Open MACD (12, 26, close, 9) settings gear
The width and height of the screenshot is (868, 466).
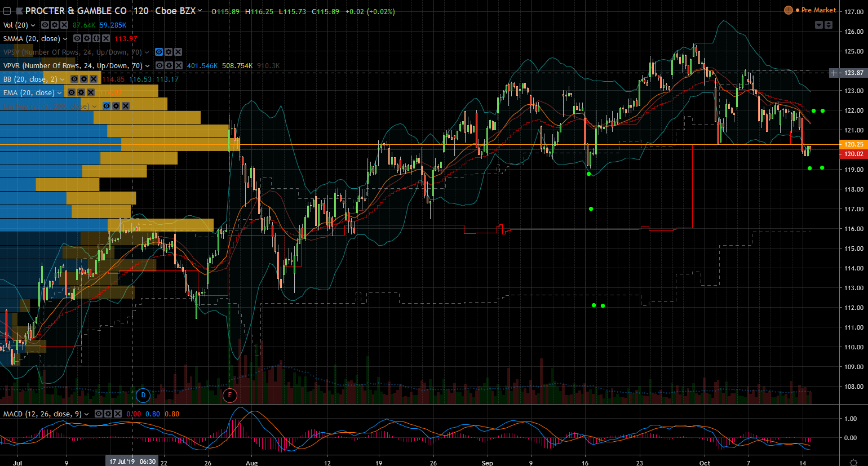click(x=108, y=414)
